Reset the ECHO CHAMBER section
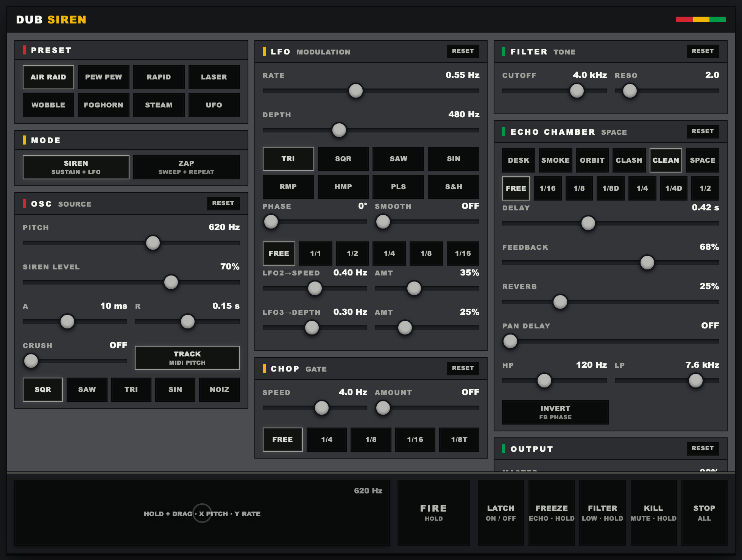This screenshot has width=742, height=560. tap(703, 131)
